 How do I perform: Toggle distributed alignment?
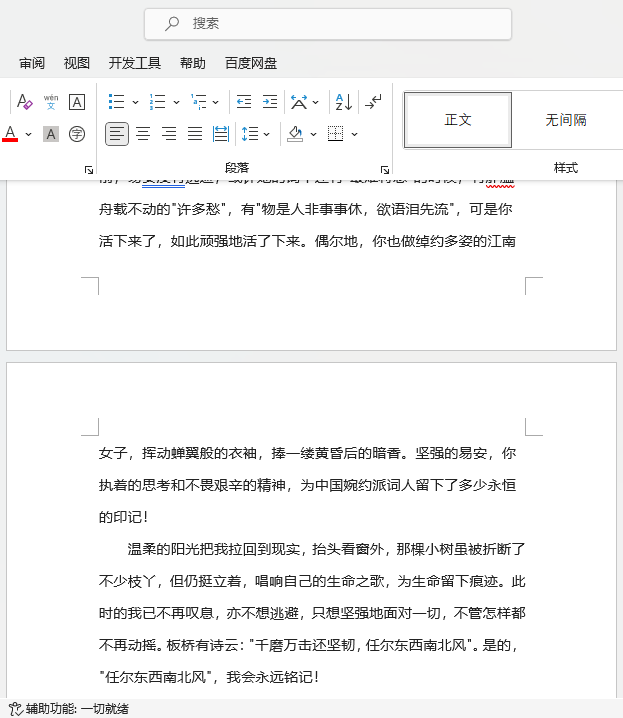tap(221, 134)
